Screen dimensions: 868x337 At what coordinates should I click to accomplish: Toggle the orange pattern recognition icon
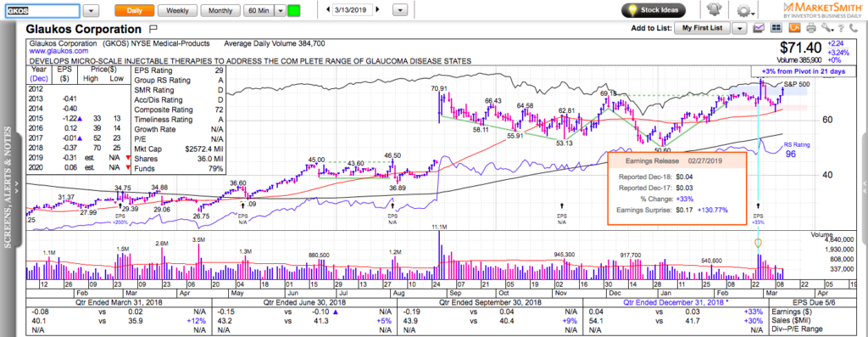(794, 28)
